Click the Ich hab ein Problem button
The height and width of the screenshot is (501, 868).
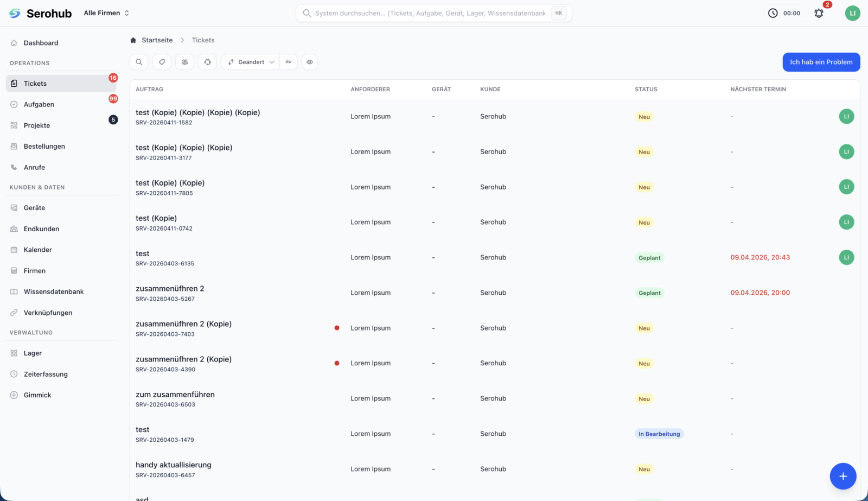(821, 62)
